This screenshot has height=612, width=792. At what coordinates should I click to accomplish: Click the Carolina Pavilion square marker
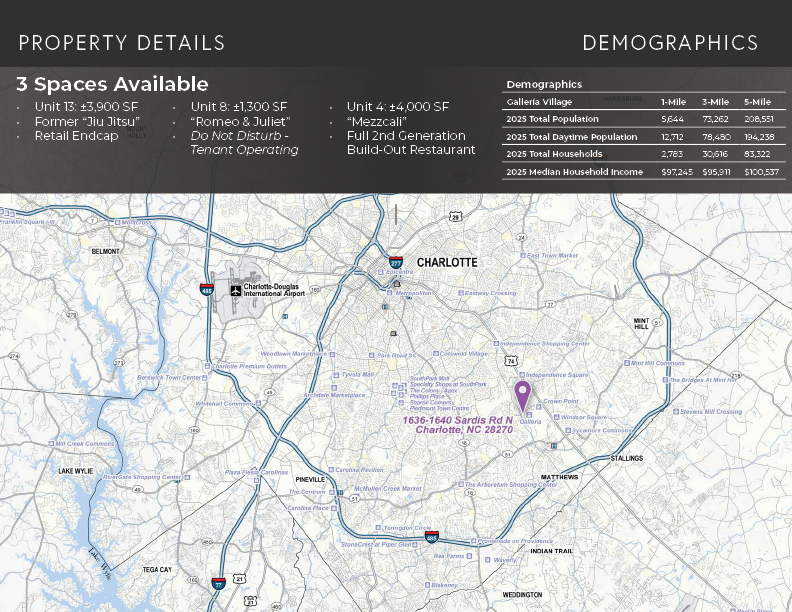point(331,470)
